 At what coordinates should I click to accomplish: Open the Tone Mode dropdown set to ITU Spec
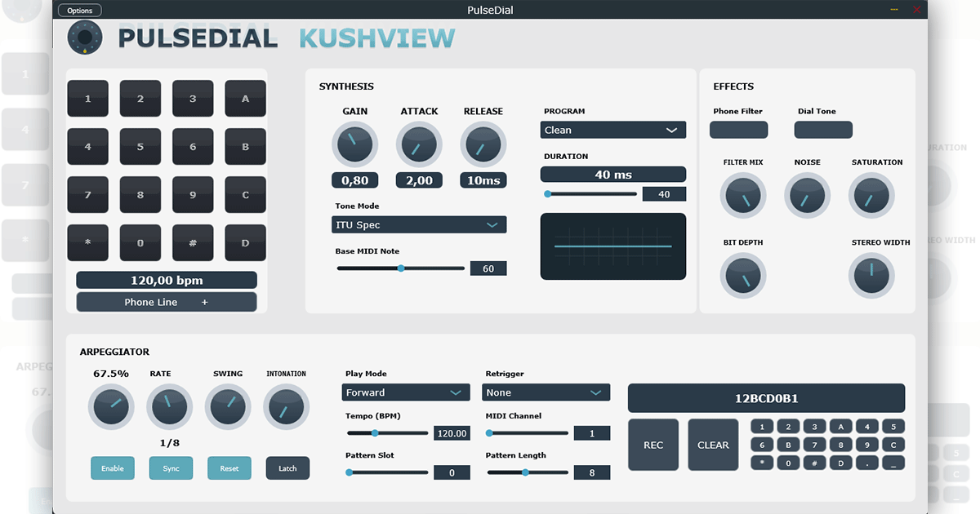pos(418,224)
